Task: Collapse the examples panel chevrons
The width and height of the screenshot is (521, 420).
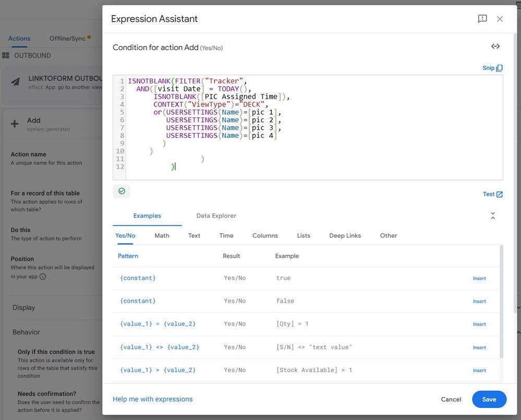Action: pyautogui.click(x=493, y=215)
